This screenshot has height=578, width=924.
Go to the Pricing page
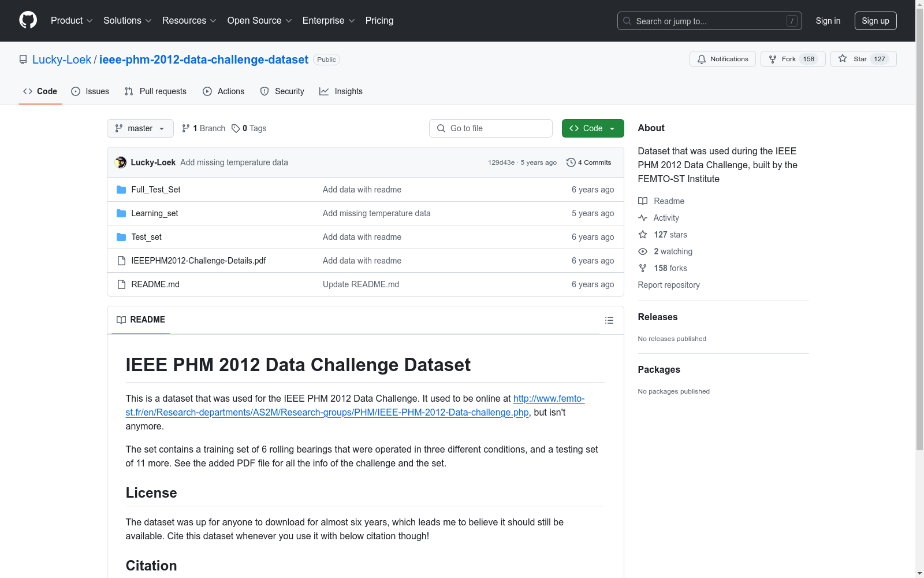(x=379, y=20)
